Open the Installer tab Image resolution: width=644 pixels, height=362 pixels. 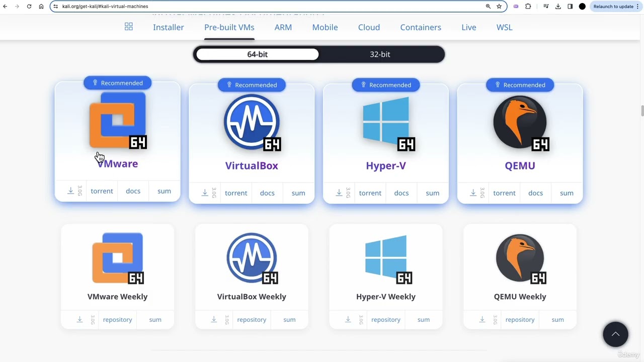(x=169, y=27)
